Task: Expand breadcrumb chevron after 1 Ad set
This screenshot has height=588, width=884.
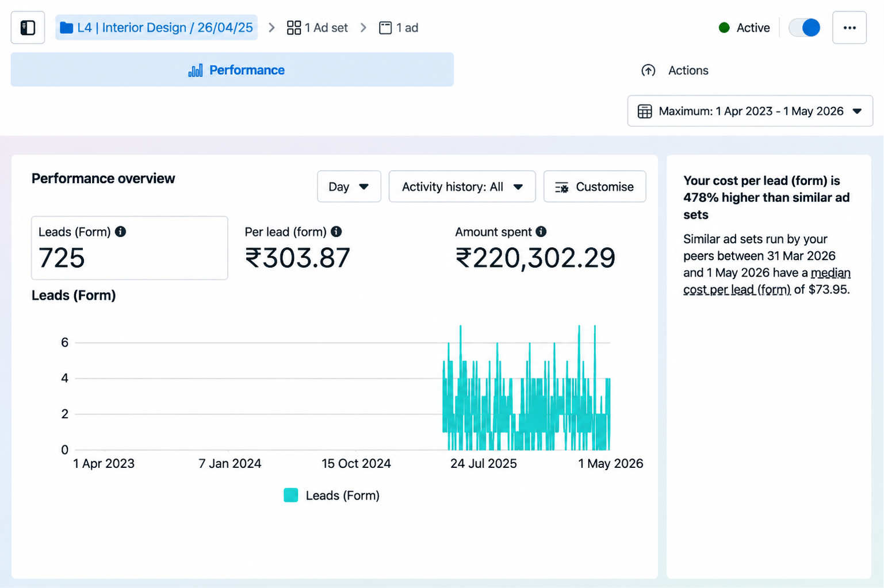Action: tap(363, 28)
